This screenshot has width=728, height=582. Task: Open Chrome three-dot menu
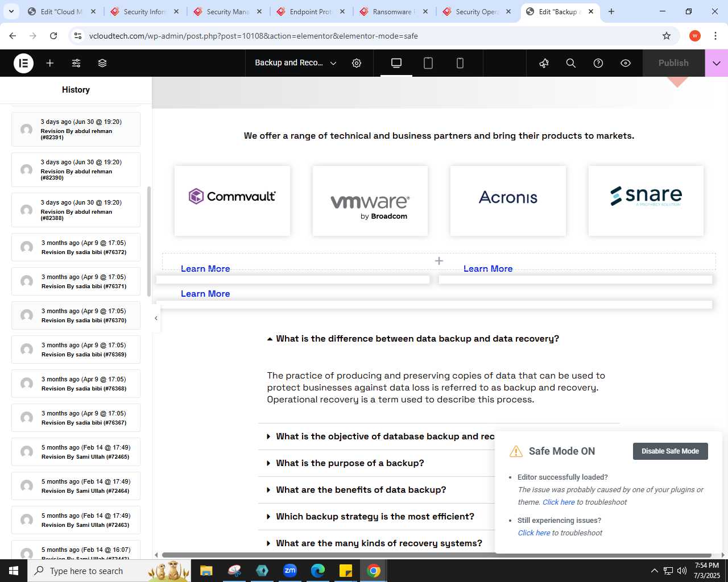tap(715, 36)
